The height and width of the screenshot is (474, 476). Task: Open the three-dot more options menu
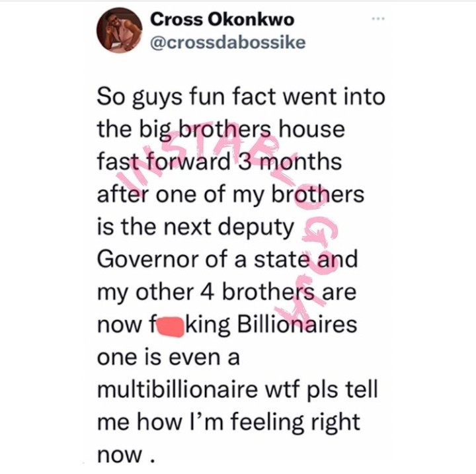pos(379,19)
